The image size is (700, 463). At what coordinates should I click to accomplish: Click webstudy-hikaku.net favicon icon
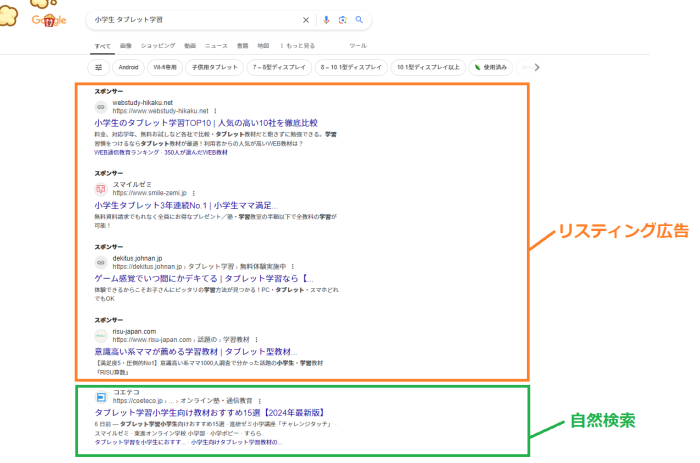click(x=101, y=107)
